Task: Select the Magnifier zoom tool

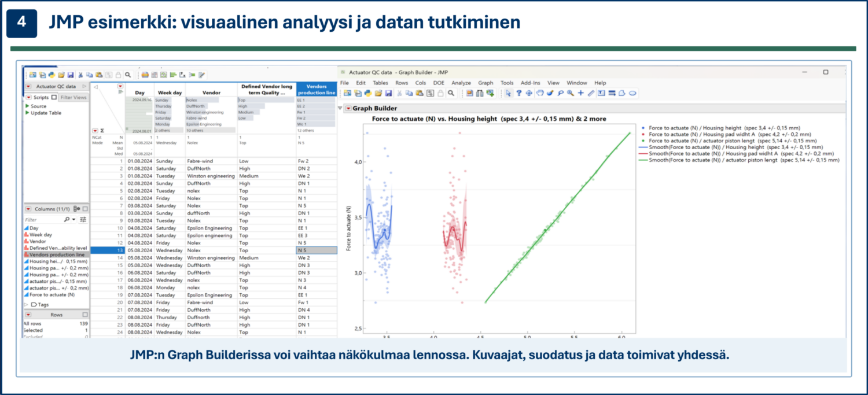Action: 571,93
